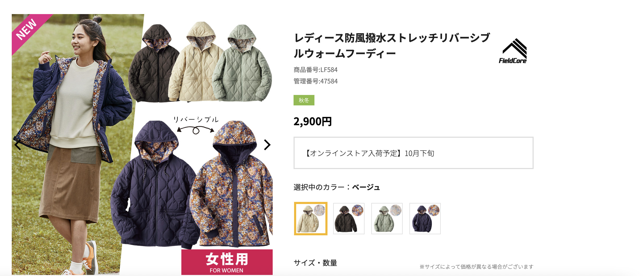This screenshot has width=644, height=276.
Task: Click the サイズ・数量 section heading
Action: 315,263
